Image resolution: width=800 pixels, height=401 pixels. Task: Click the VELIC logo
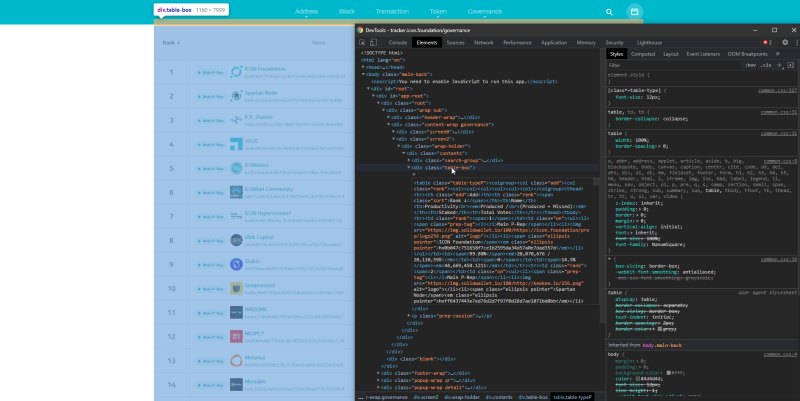236,144
